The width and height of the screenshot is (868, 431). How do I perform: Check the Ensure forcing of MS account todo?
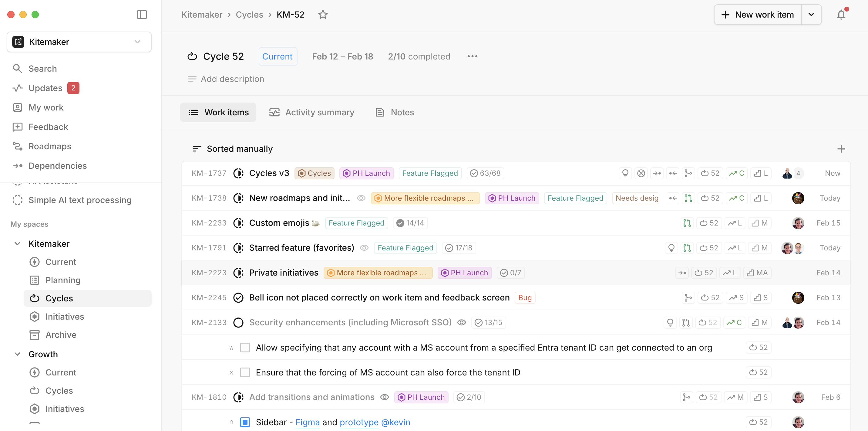pyautogui.click(x=245, y=372)
